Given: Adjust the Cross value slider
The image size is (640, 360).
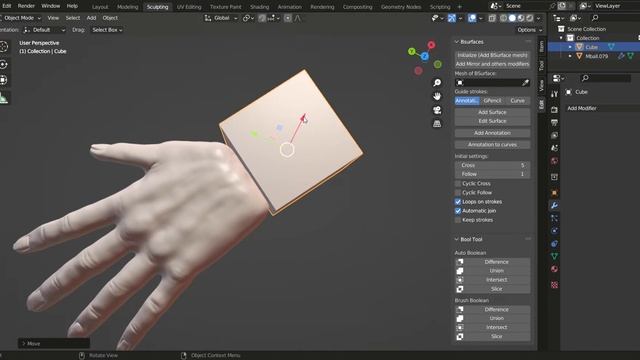Looking at the screenshot, I should pos(492,165).
